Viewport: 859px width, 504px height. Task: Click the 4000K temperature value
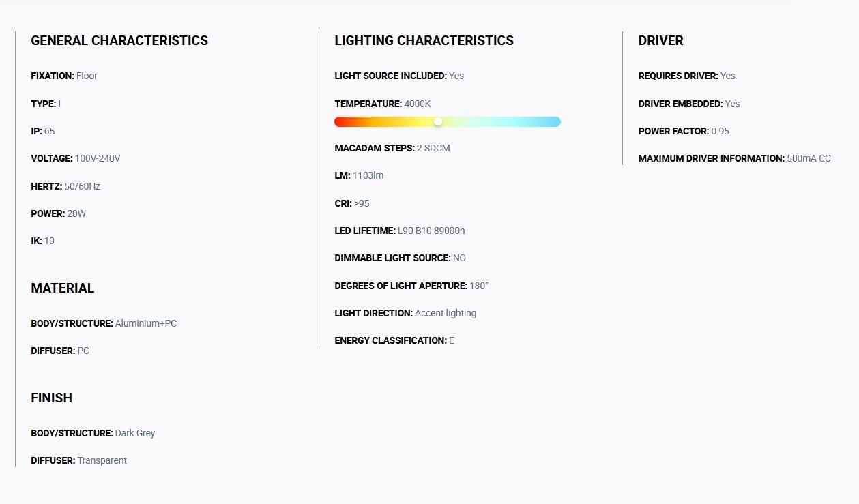pos(418,104)
